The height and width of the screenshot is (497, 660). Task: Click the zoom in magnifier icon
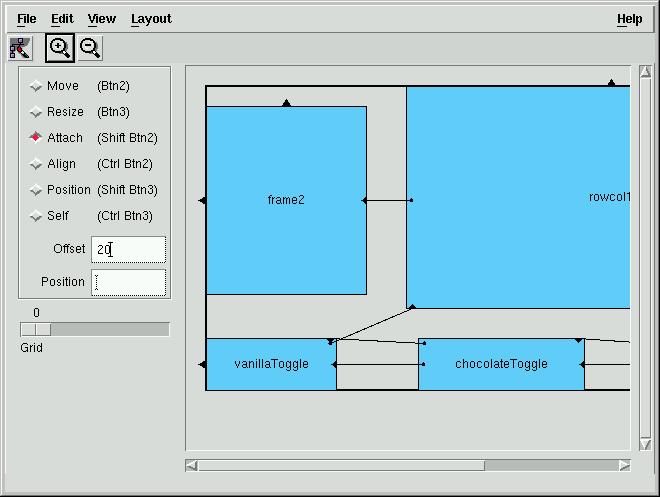pyautogui.click(x=60, y=48)
